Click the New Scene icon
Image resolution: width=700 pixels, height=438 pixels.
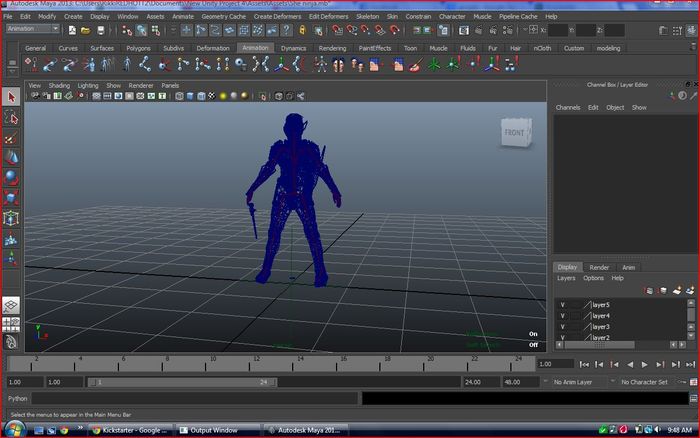pyautogui.click(x=72, y=30)
